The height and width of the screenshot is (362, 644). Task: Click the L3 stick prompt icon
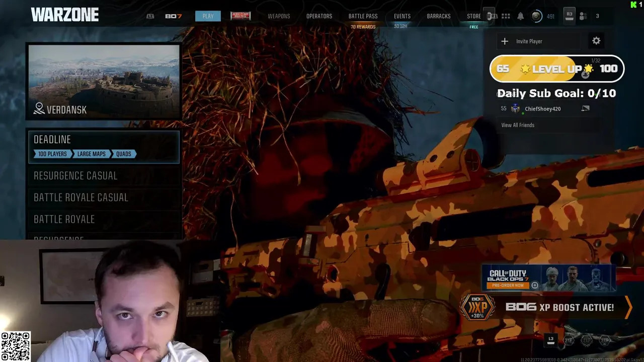(x=551, y=340)
